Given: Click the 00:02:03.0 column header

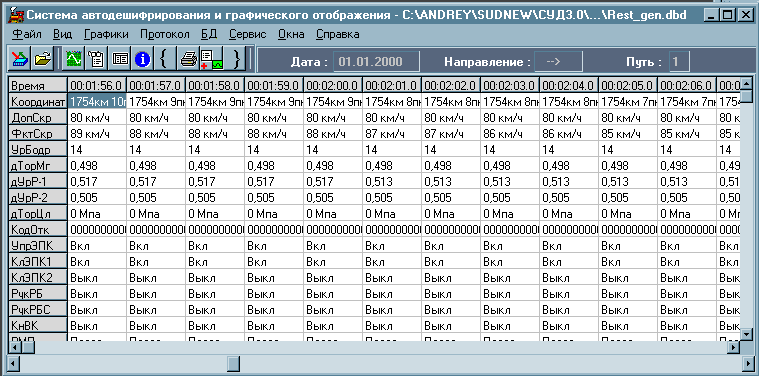Looking at the screenshot, I should 510,85.
